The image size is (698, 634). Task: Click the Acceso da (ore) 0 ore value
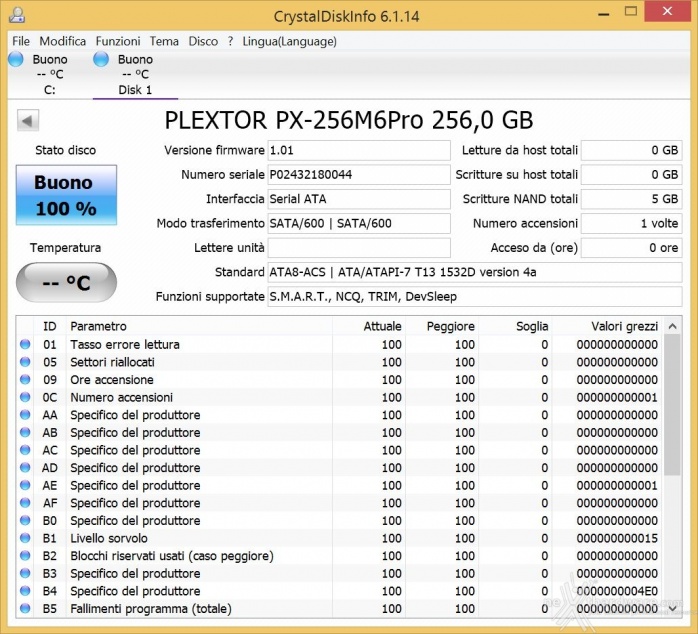tap(631, 248)
